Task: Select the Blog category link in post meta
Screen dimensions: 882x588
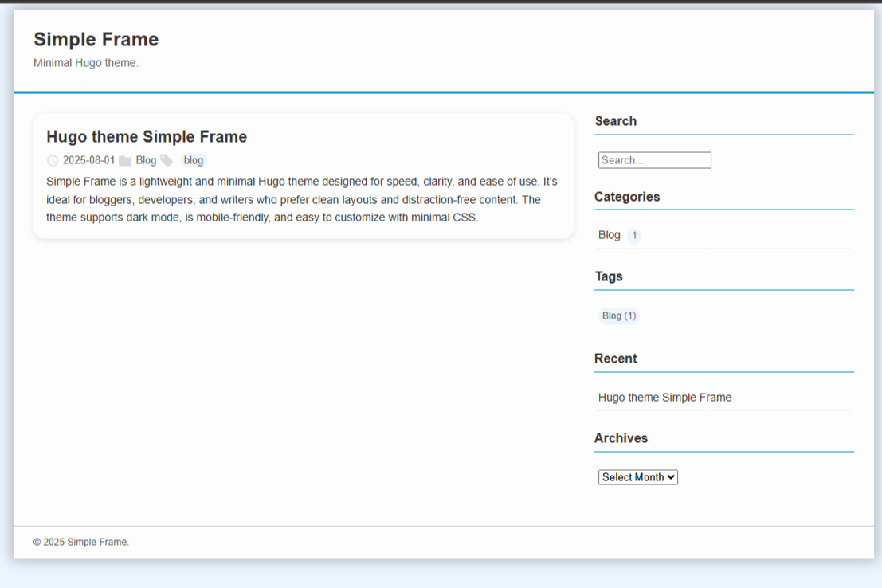Action: point(146,160)
